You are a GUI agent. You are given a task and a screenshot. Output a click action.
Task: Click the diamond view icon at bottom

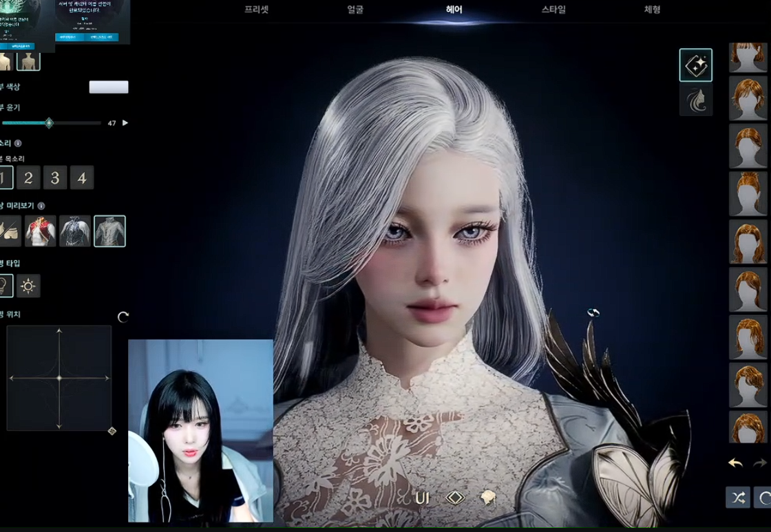coord(455,498)
